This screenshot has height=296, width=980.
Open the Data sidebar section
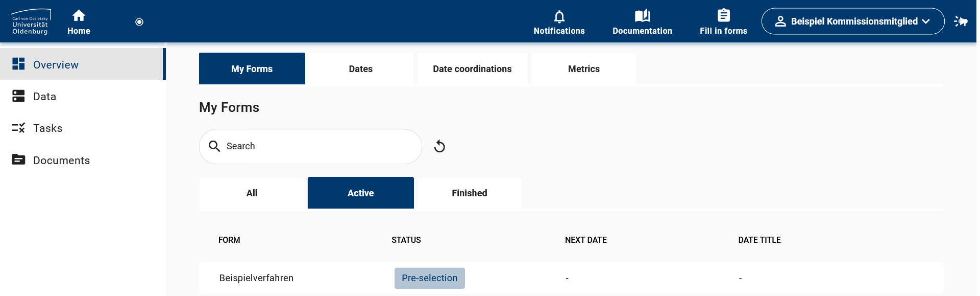[x=44, y=97]
